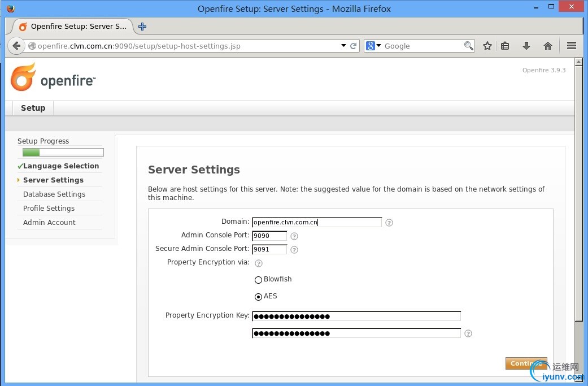
Task: Select Database Settings step in sidebar
Action: click(x=54, y=194)
